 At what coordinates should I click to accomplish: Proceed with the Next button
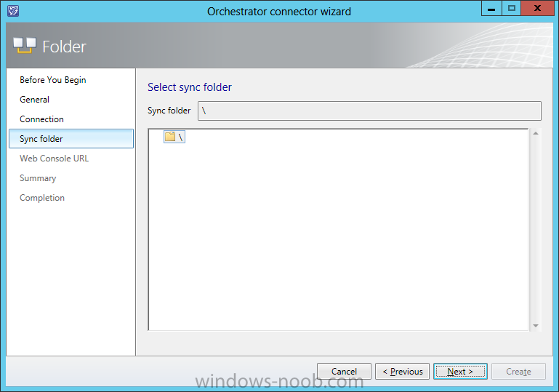click(x=460, y=372)
